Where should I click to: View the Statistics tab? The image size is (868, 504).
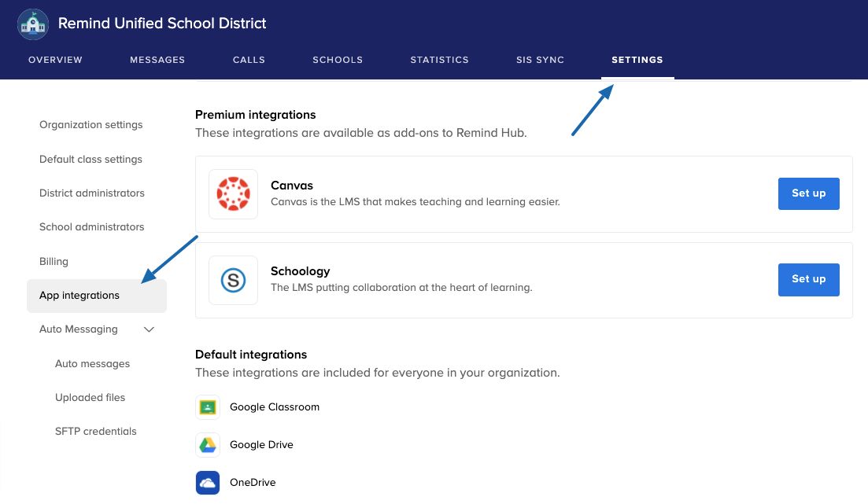(439, 60)
